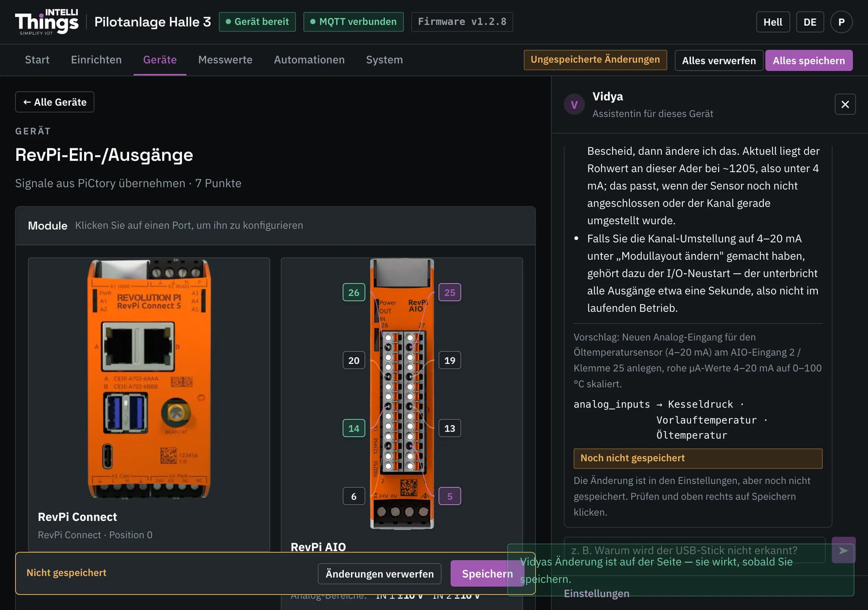Screen dimensions: 868x610
Task: Click the RevPi AIO module image
Action: pyautogui.click(x=402, y=394)
